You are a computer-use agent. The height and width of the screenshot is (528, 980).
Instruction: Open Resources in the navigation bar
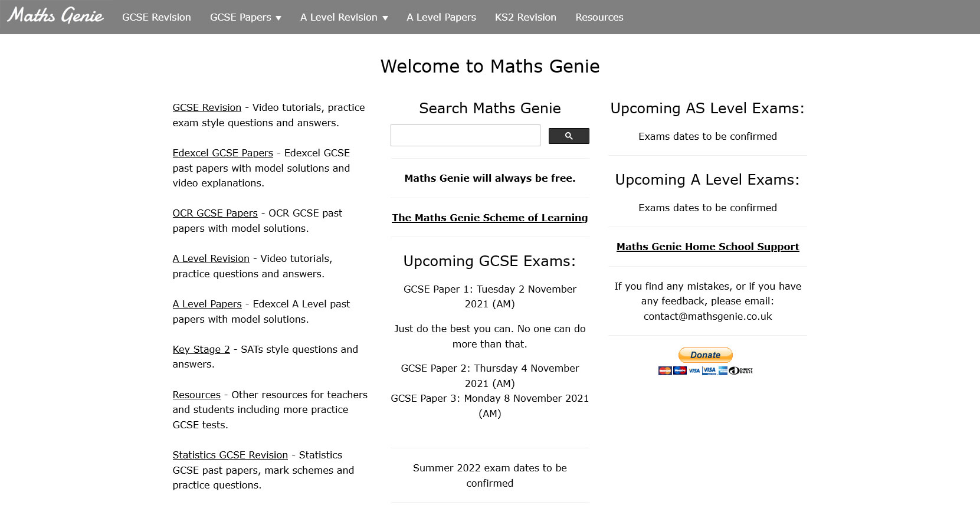coord(599,17)
